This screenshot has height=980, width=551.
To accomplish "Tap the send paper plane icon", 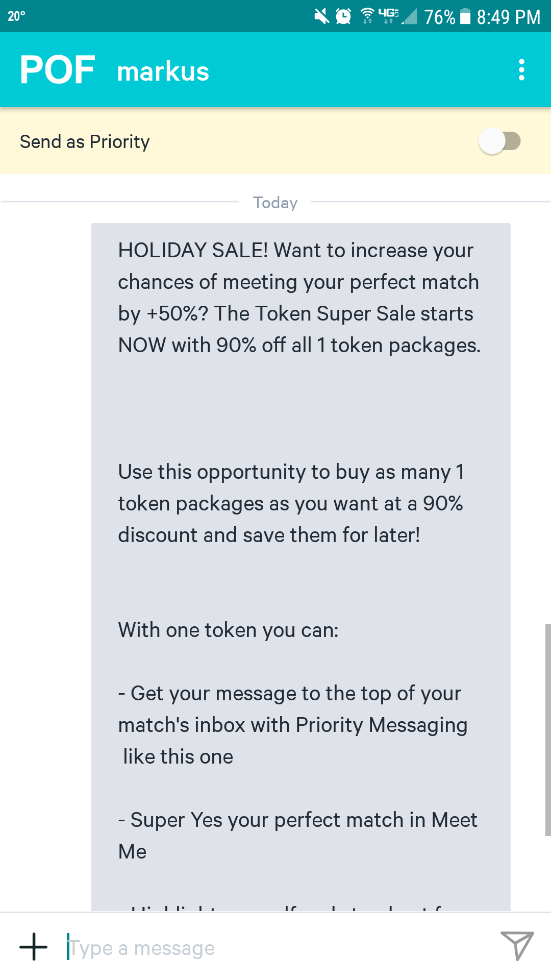I will [x=516, y=946].
